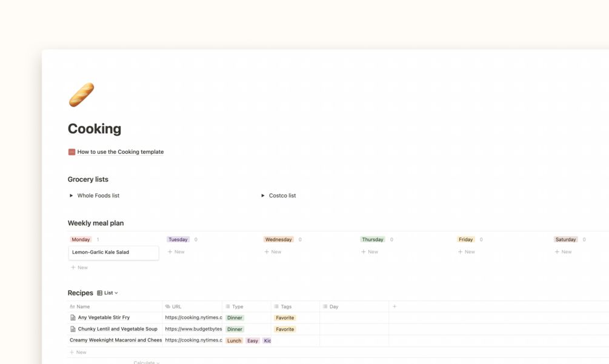Click the Wednesday column tag
The height and width of the screenshot is (364, 609).
(x=279, y=239)
